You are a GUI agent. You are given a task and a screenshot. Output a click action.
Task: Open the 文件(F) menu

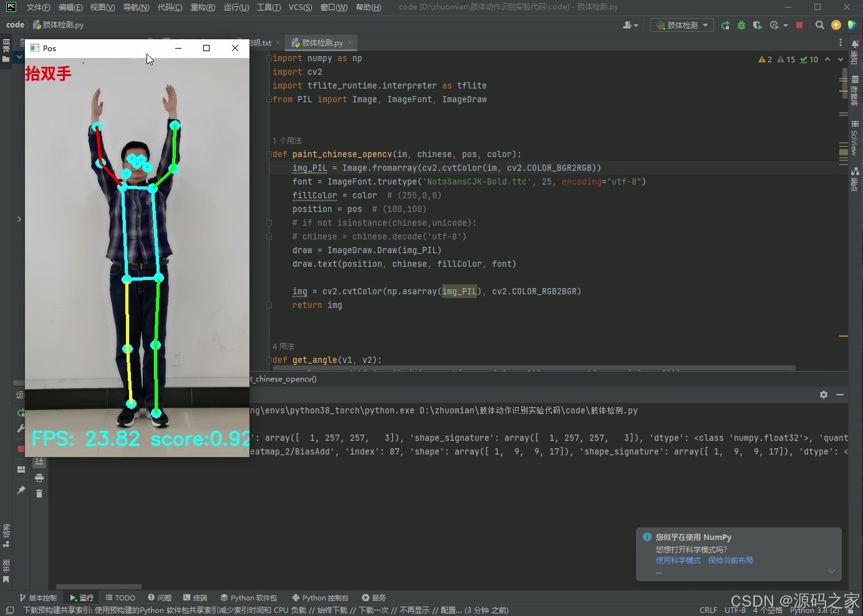(x=39, y=7)
